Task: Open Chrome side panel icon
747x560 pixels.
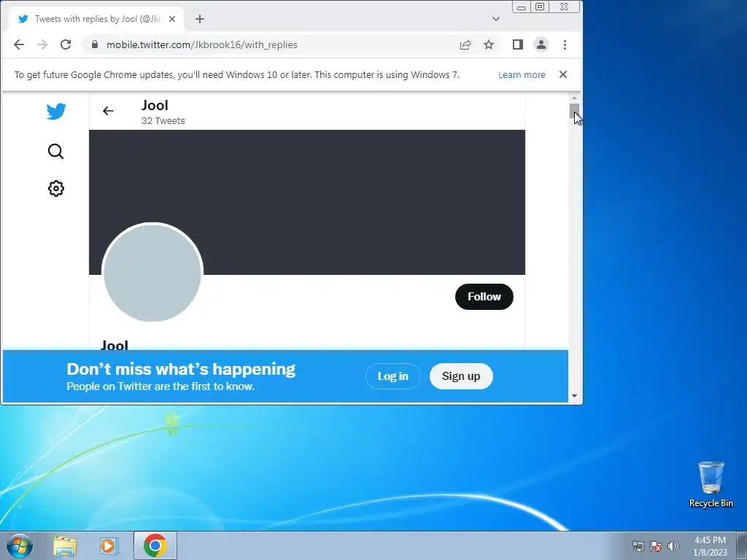Action: click(518, 44)
